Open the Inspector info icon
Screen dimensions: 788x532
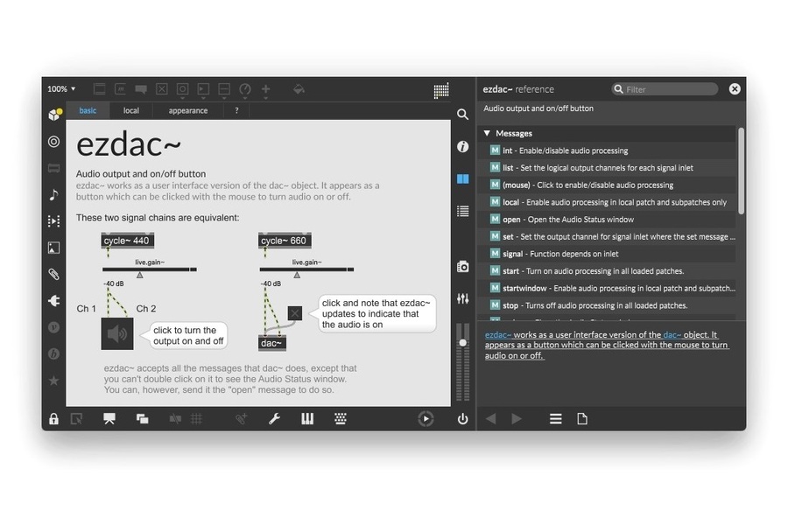(x=463, y=147)
